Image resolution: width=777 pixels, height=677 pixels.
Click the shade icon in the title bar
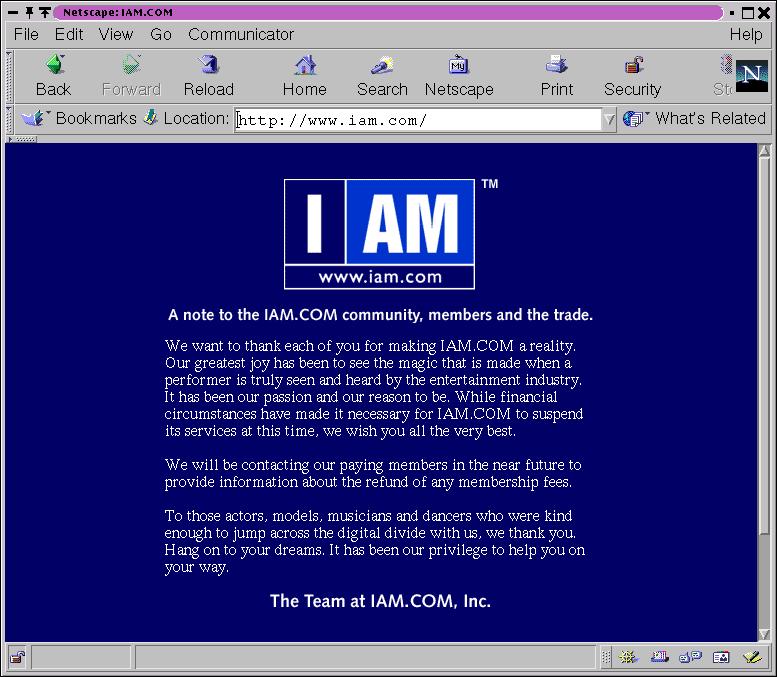pyautogui.click(x=45, y=12)
